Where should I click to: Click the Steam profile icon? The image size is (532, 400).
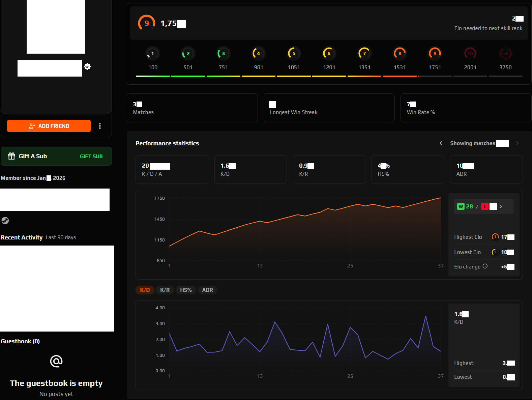[5, 221]
